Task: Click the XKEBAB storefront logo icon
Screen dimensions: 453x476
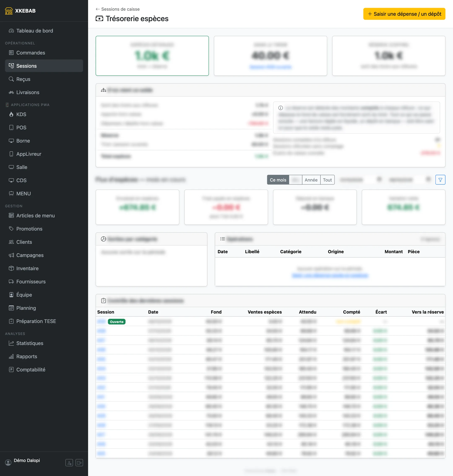Action: pyautogui.click(x=9, y=11)
